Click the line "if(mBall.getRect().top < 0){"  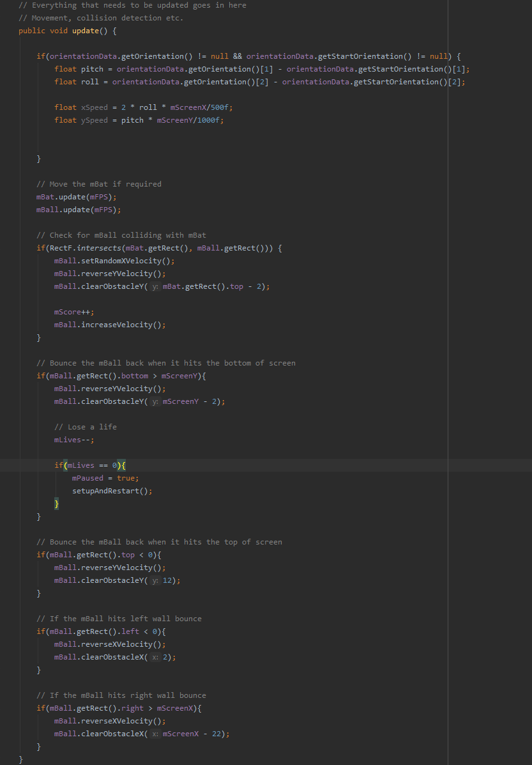[x=99, y=555]
